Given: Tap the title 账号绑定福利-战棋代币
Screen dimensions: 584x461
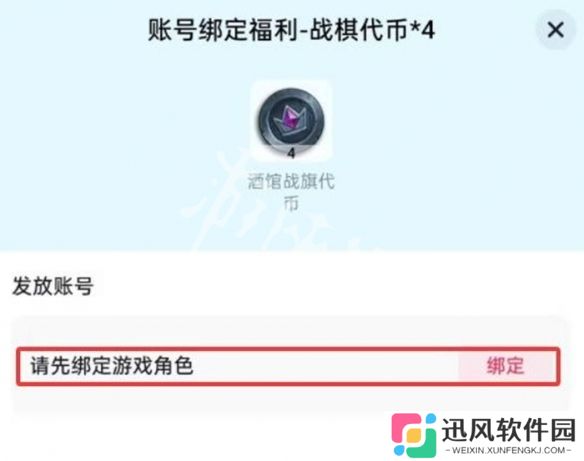Looking at the screenshot, I should [x=277, y=30].
